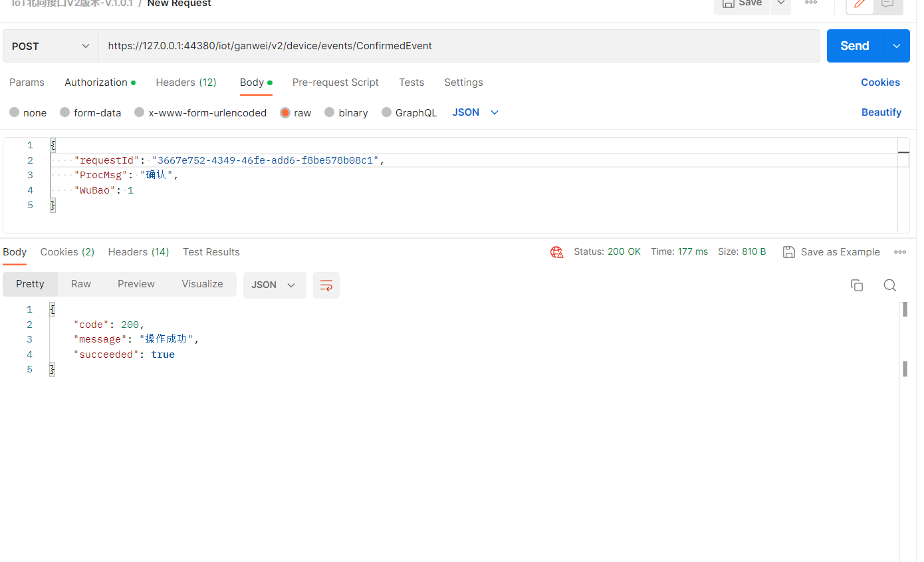
Task: Open the raw body JSON format dropdown
Action: click(x=475, y=112)
